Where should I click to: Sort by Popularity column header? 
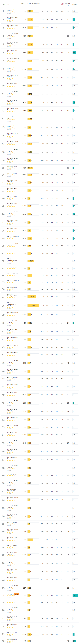[74, 4]
